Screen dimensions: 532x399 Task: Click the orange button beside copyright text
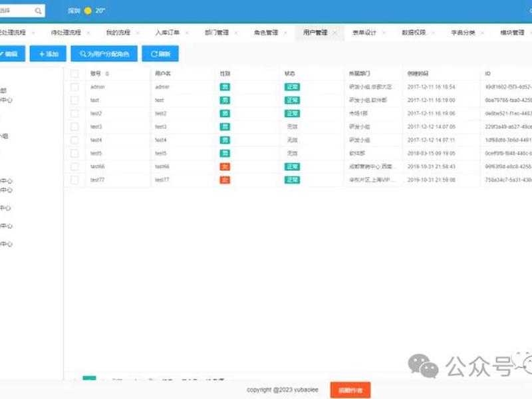[350, 390]
